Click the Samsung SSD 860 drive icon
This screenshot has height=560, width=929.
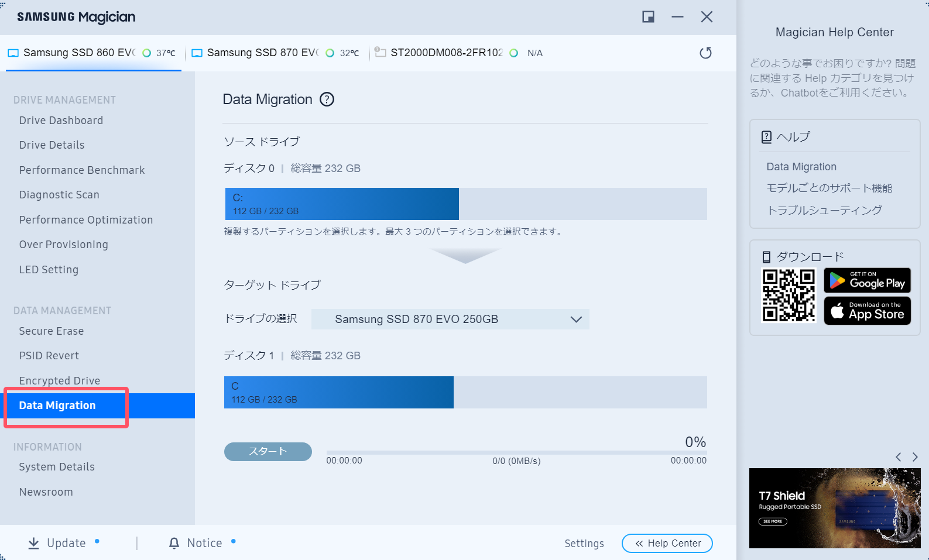pyautogui.click(x=13, y=53)
